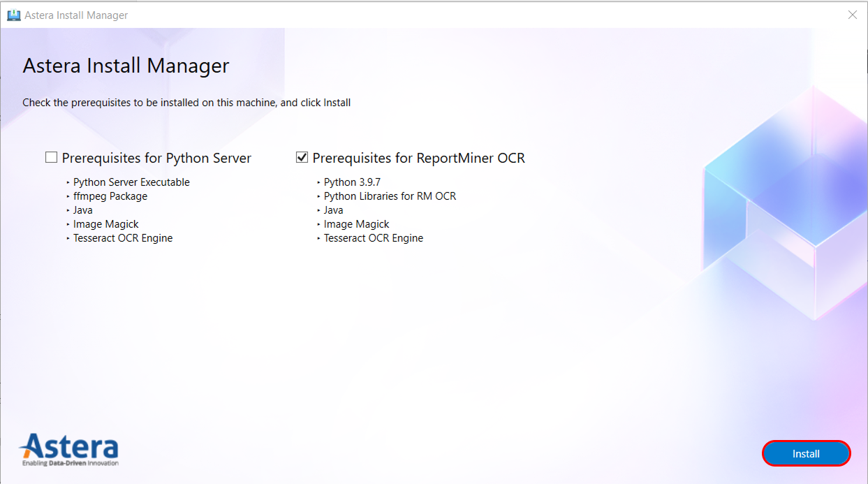Image resolution: width=868 pixels, height=484 pixels.
Task: Click the Astera logo at the bottom
Action: pyautogui.click(x=69, y=450)
